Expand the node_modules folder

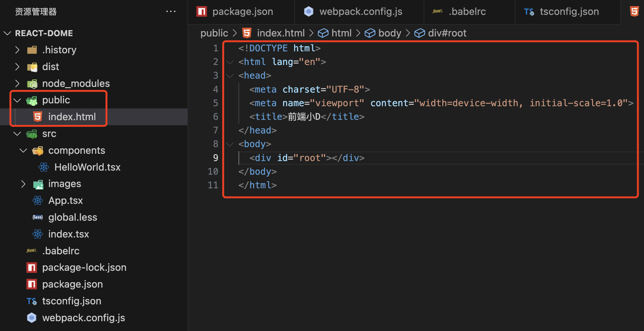click(17, 83)
